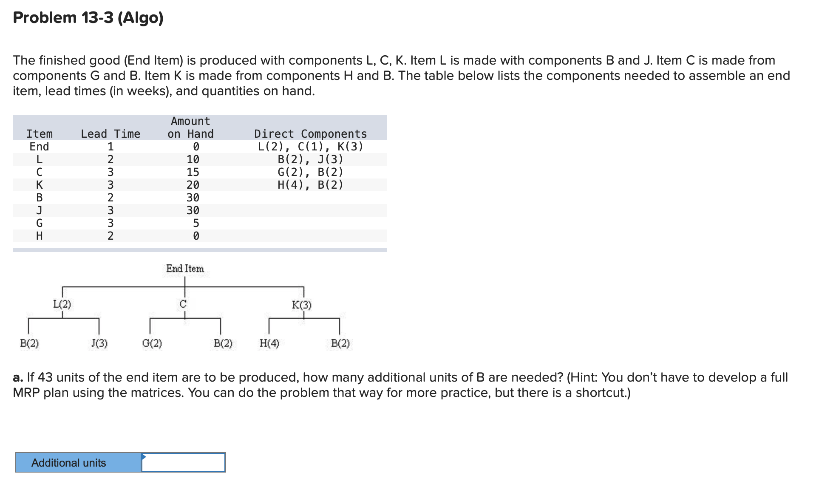
Task: Select the C node in the tree diagram
Action: [x=184, y=304]
